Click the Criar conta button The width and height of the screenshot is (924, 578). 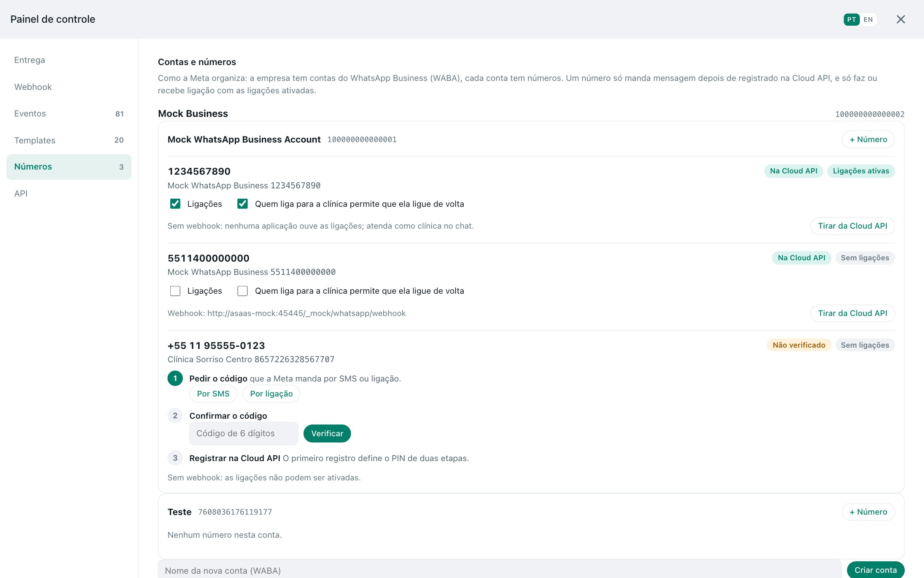[x=875, y=570]
